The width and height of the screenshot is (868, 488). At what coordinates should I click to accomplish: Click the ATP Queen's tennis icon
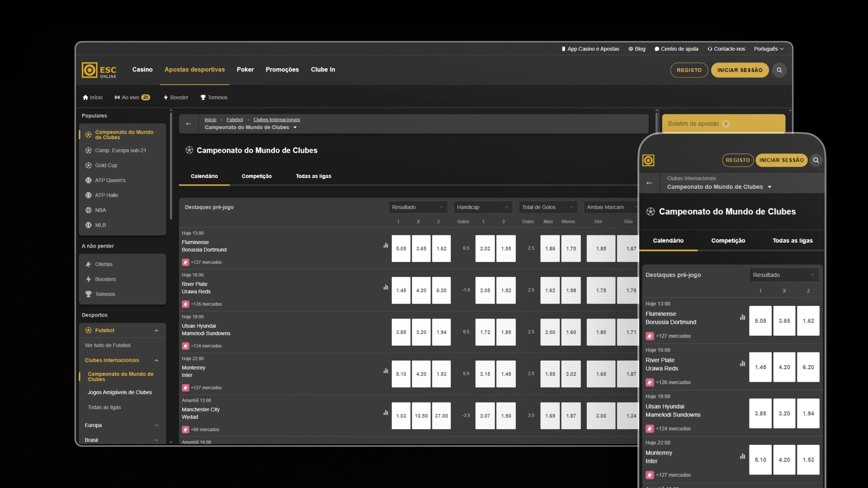[x=89, y=180]
